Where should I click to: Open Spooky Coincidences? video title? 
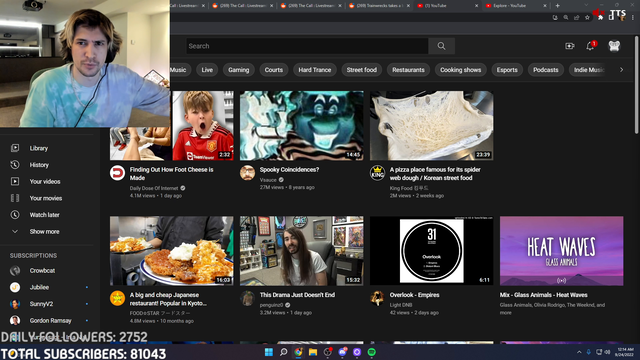pos(289,169)
